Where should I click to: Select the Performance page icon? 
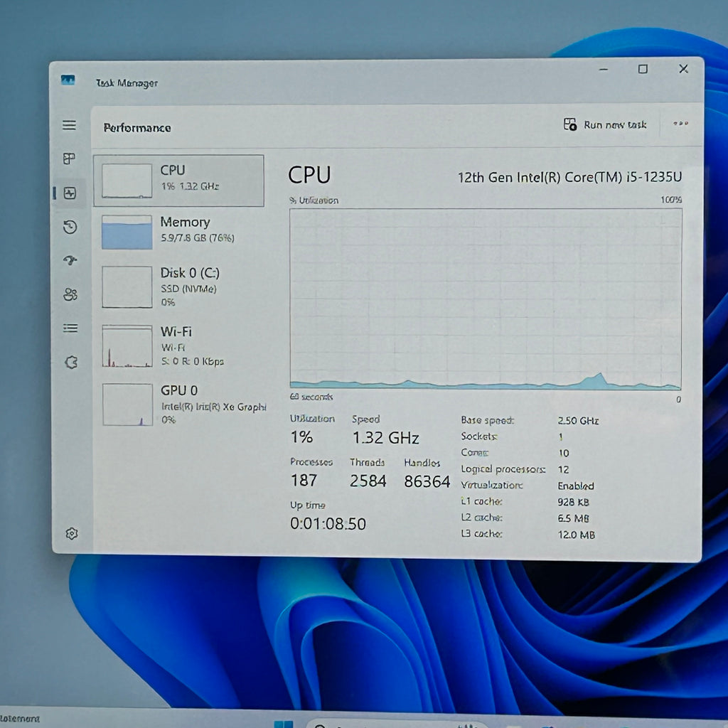(70, 193)
